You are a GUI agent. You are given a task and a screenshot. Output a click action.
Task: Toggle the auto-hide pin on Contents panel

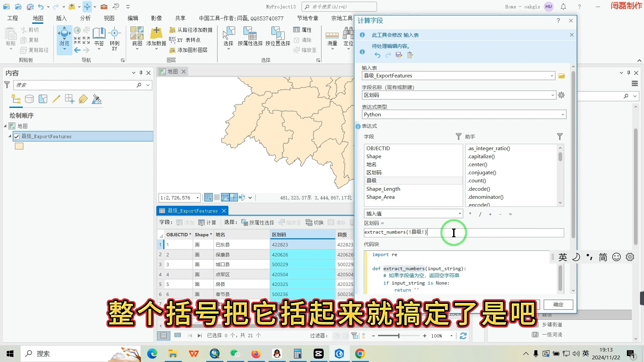(141, 73)
